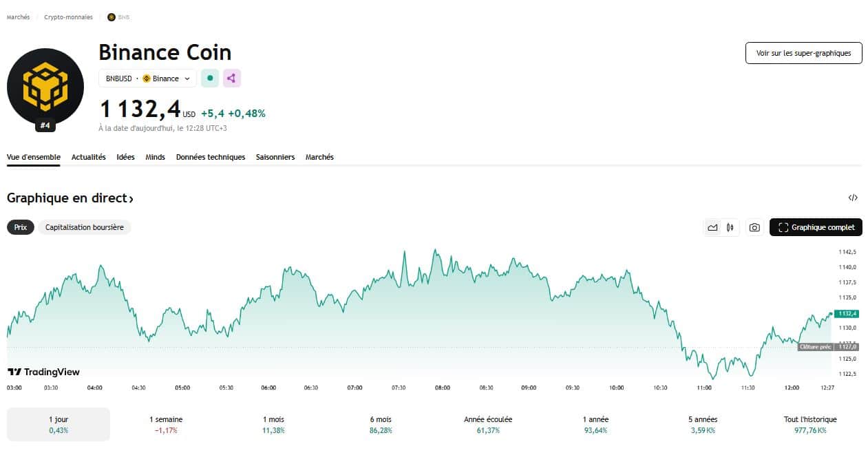Image resolution: width=868 pixels, height=453 pixels.
Task: Open the embed code icon
Action: pyautogui.click(x=853, y=198)
